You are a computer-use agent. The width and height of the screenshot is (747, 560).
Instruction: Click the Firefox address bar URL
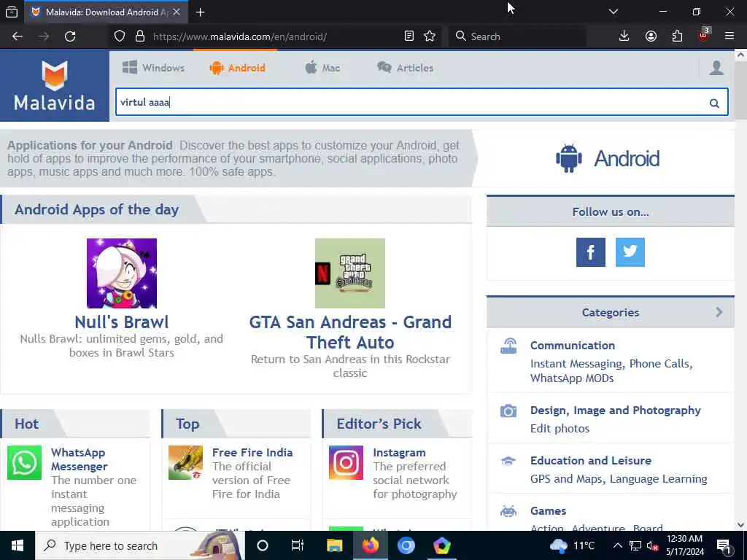(x=239, y=36)
